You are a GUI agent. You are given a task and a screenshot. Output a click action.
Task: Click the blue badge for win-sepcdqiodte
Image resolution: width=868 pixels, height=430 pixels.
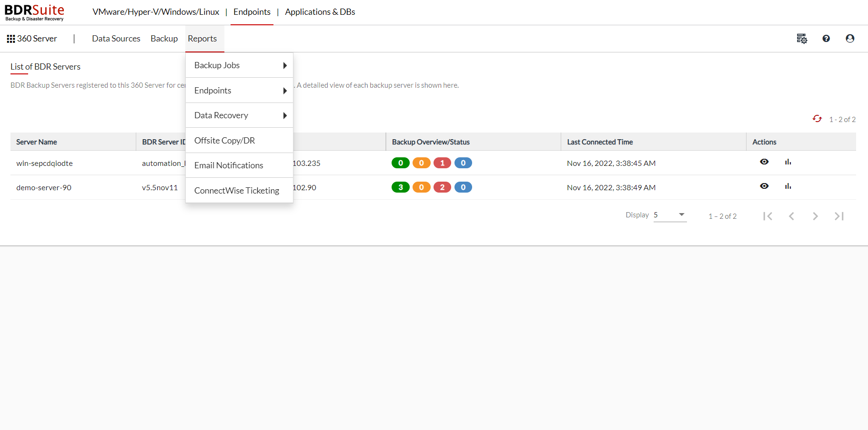pyautogui.click(x=463, y=163)
